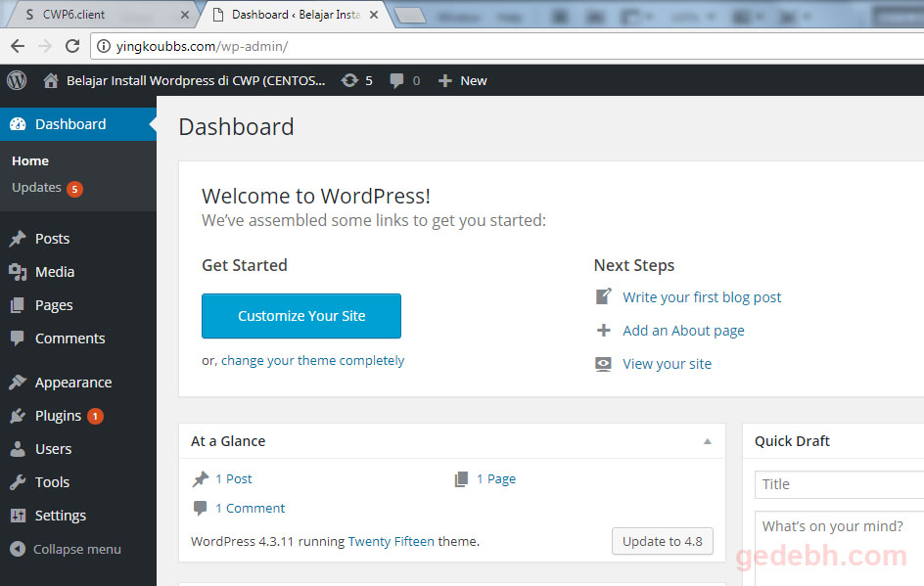
Task: Click the Collapse menu arrow icon
Action: pyautogui.click(x=18, y=549)
